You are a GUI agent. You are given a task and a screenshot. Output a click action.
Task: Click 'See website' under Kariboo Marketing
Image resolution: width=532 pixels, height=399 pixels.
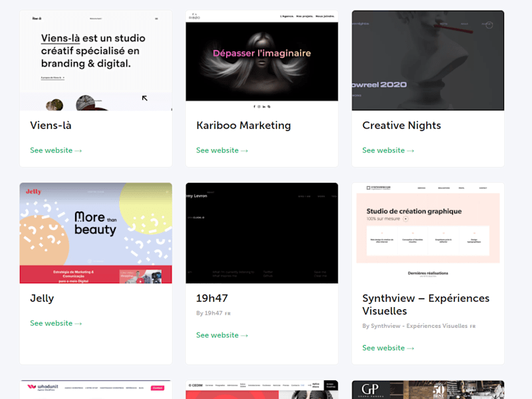222,150
